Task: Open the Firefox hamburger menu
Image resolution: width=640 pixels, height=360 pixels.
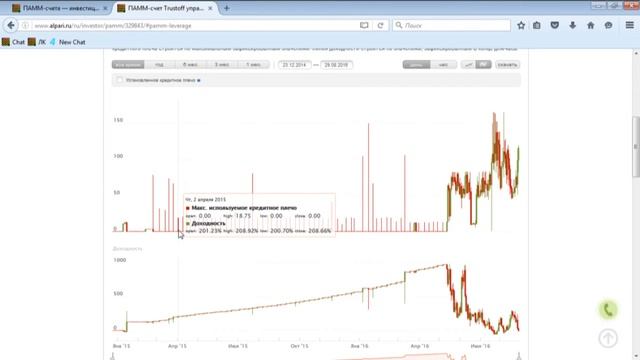Action: click(630, 25)
